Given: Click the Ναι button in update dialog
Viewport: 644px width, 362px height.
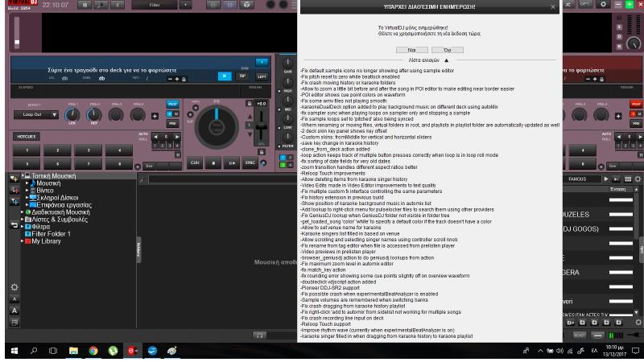Looking at the screenshot, I should pos(411,50).
